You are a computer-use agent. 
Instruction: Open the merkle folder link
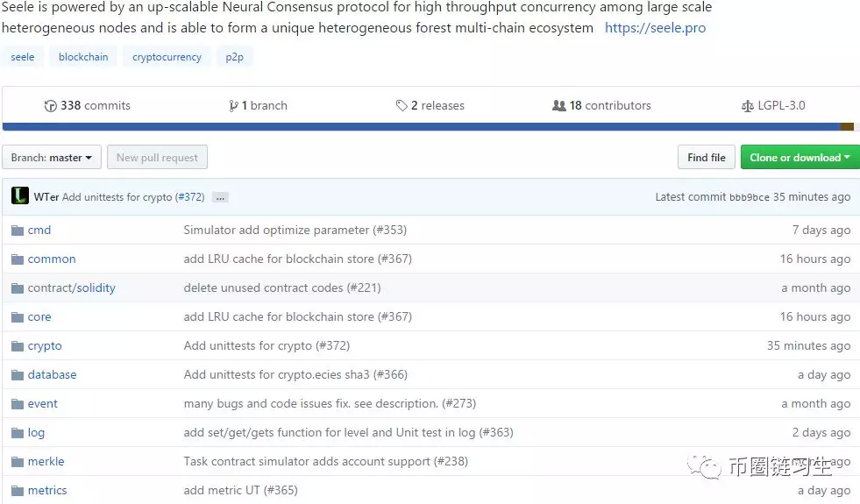pos(46,462)
